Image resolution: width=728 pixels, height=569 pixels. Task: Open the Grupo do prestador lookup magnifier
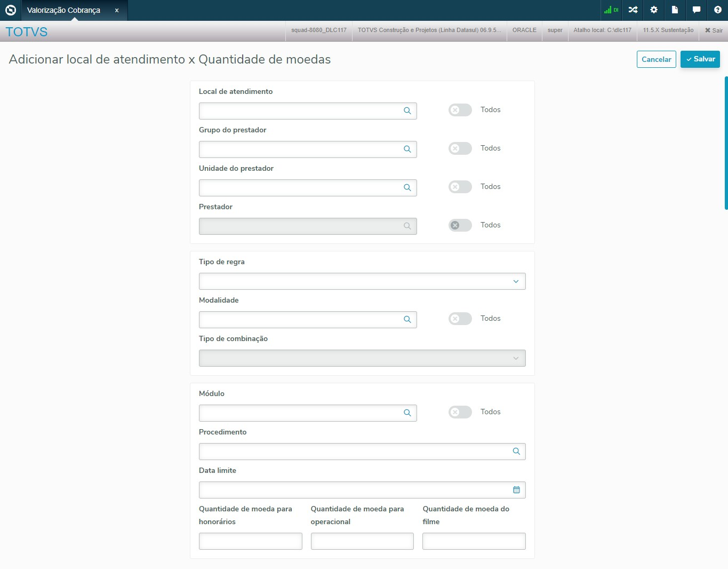[x=407, y=149]
